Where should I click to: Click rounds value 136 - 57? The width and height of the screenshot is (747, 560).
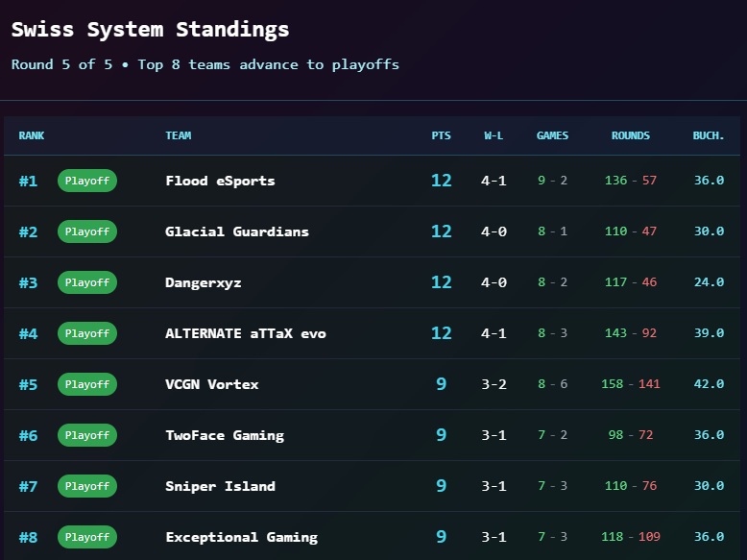click(x=631, y=181)
